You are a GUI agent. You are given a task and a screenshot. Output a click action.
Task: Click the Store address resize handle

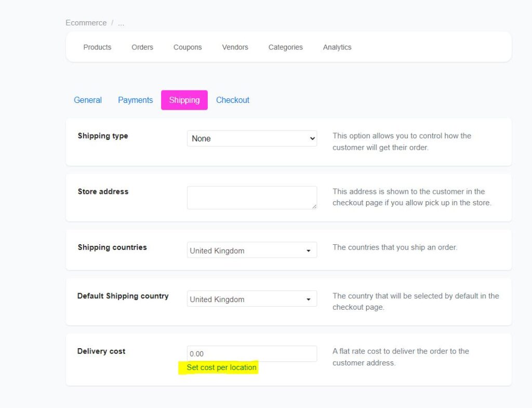[x=314, y=206]
